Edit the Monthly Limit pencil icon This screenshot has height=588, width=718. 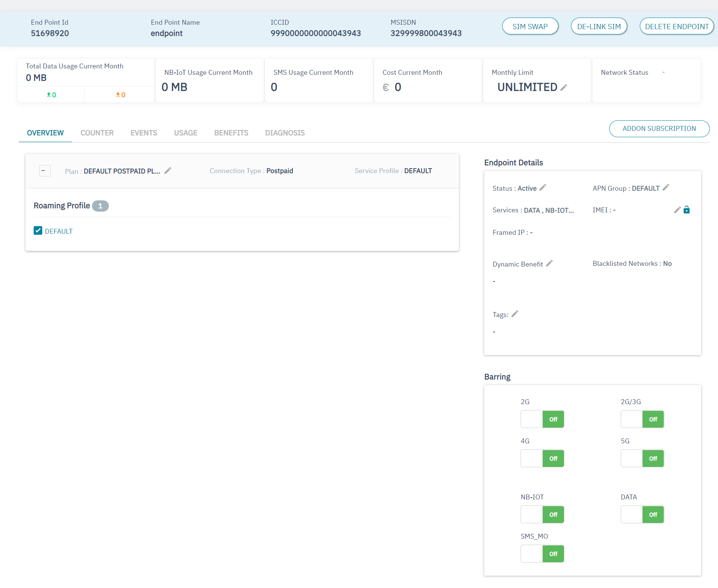coord(564,87)
